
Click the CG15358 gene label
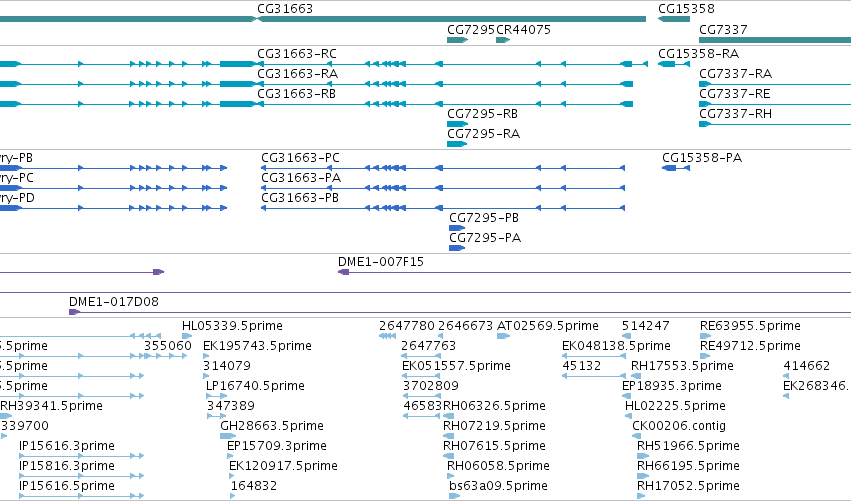686,9
